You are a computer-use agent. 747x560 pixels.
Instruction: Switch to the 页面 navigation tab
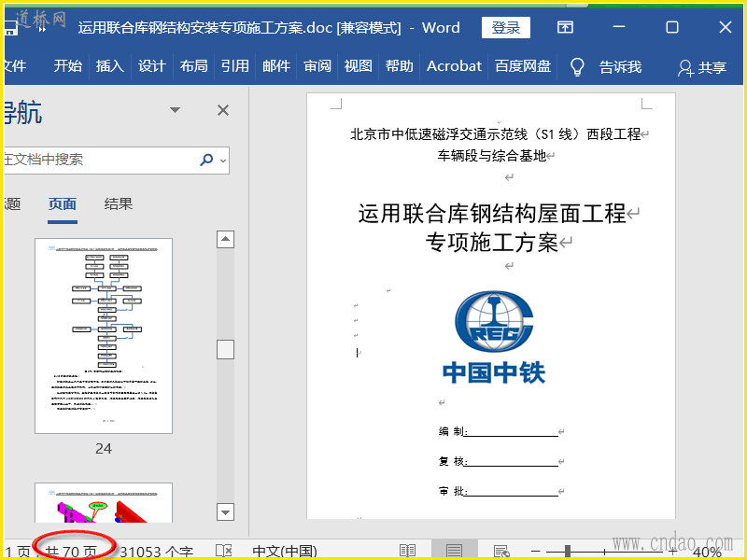(63, 204)
